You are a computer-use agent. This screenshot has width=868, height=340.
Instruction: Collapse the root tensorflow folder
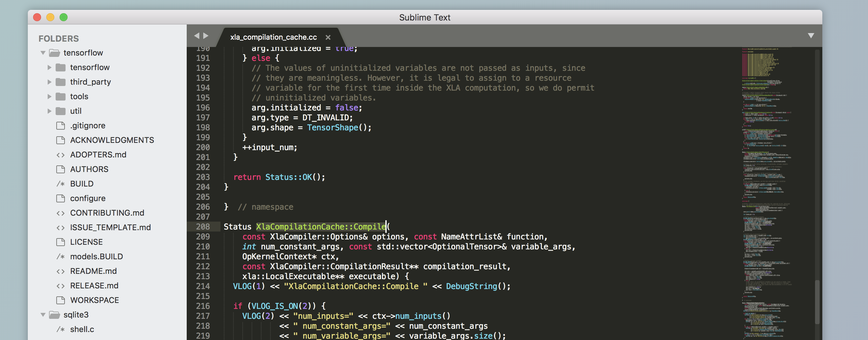pyautogui.click(x=43, y=53)
